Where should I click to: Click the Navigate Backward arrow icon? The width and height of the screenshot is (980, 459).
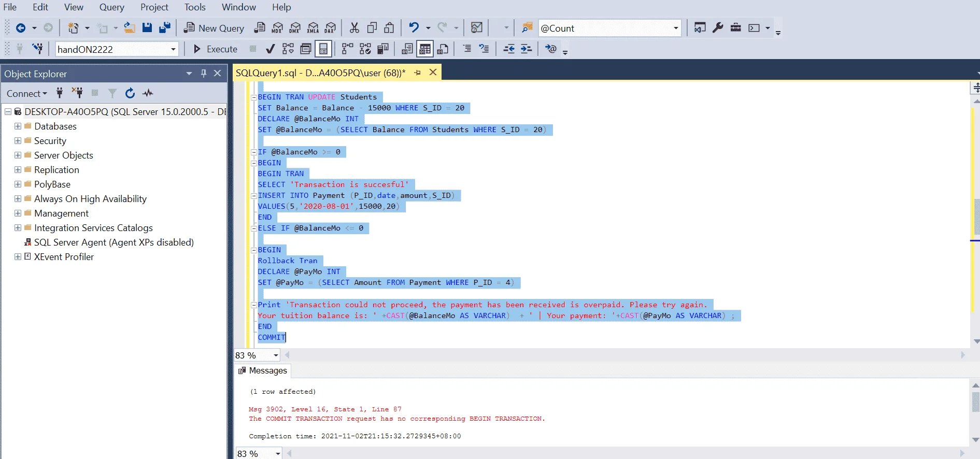point(21,28)
